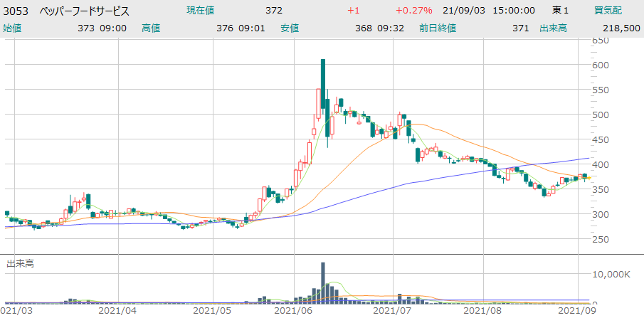Click the 10,000K volume axis label
The width and height of the screenshot is (644, 318).
click(613, 274)
